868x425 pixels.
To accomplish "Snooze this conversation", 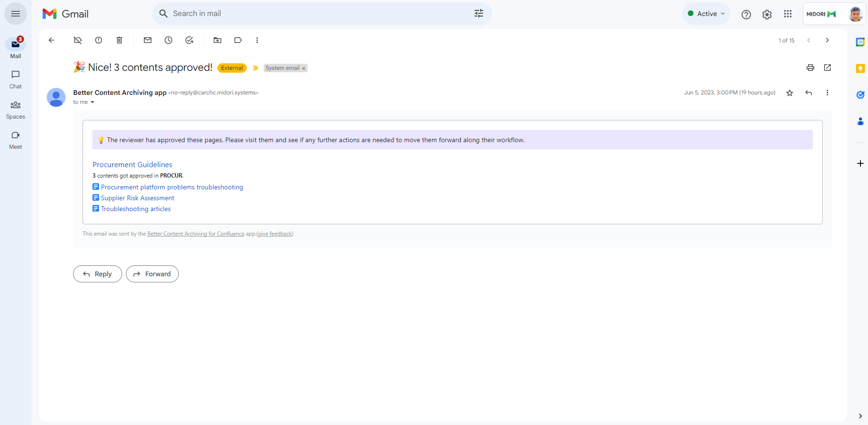I will point(168,40).
